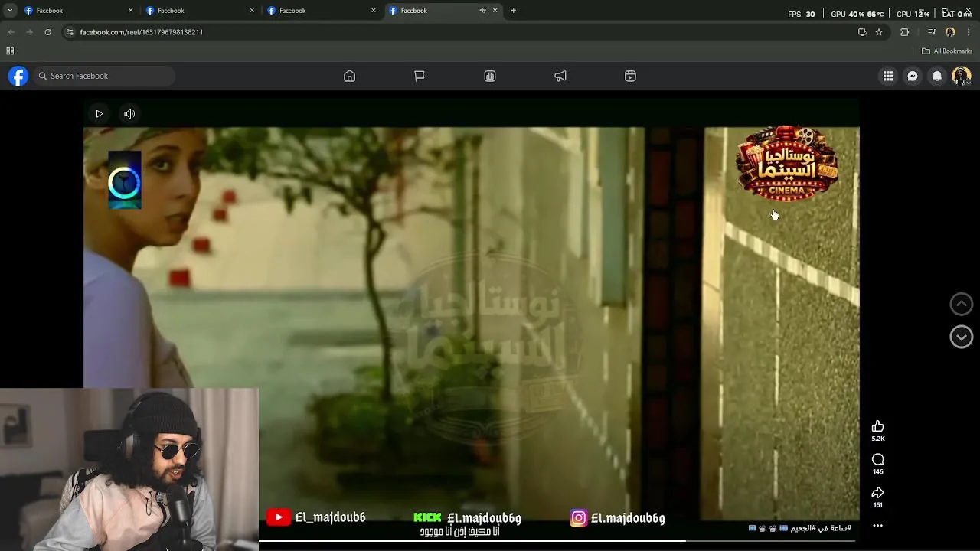
Task: Go forward in browser history
Action: click(29, 32)
